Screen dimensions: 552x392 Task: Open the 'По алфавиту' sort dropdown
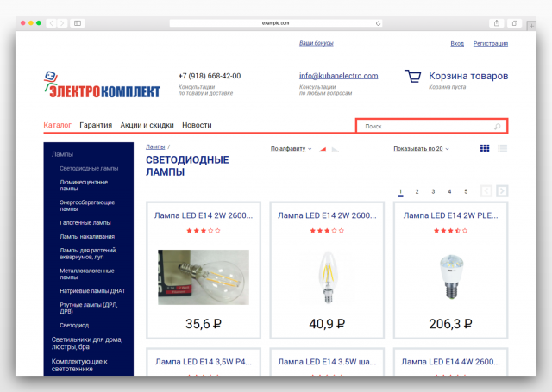click(x=291, y=149)
